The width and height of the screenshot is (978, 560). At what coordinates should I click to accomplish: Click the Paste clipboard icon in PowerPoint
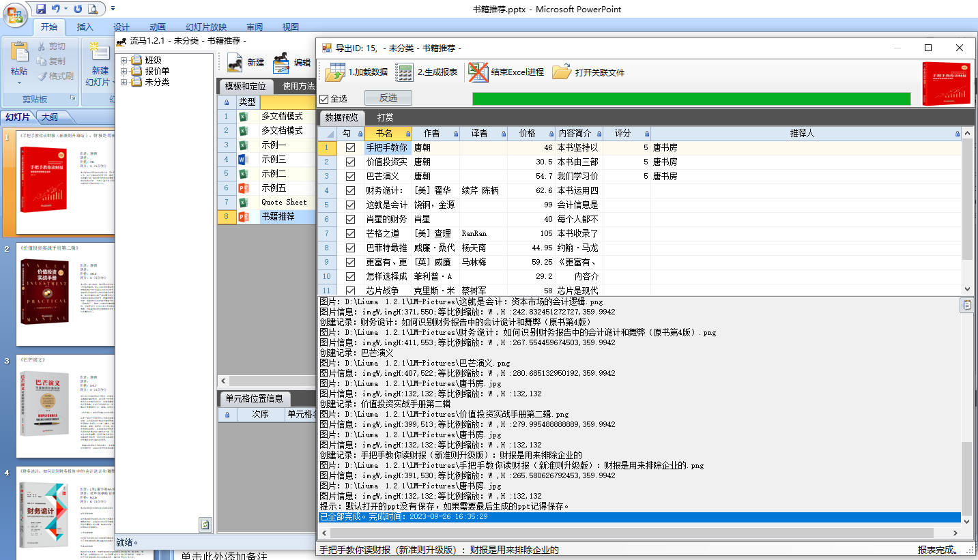pos(19,53)
